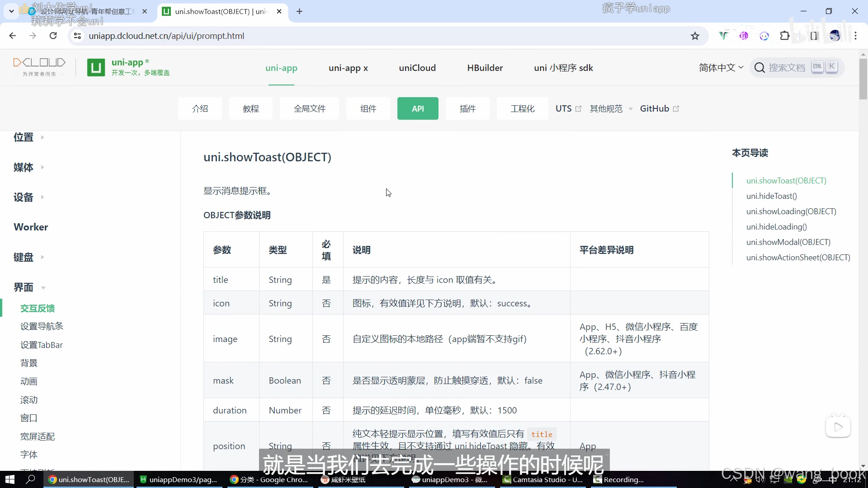The width and height of the screenshot is (868, 488).
Task: Collapse 界面 sidebar section
Action: 30,287
